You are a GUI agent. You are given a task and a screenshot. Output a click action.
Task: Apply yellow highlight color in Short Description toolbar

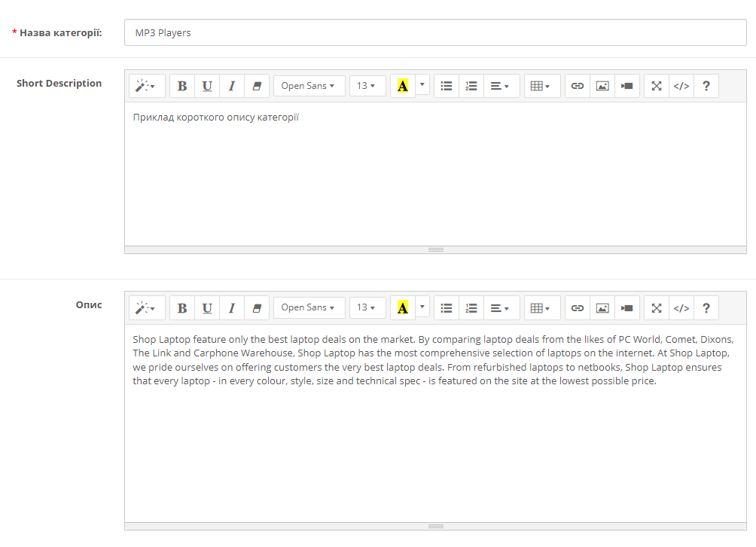(403, 86)
